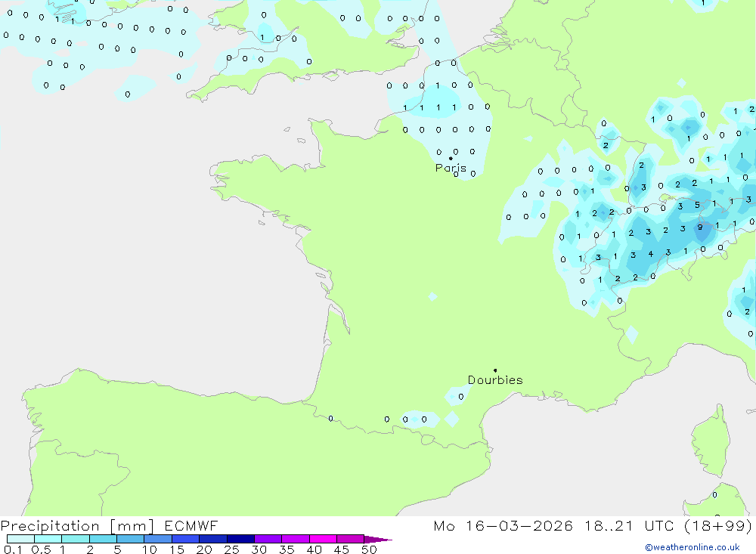This screenshot has height=554, width=756.
Task: Click the Dourbies city dot marker
Action: 495,370
